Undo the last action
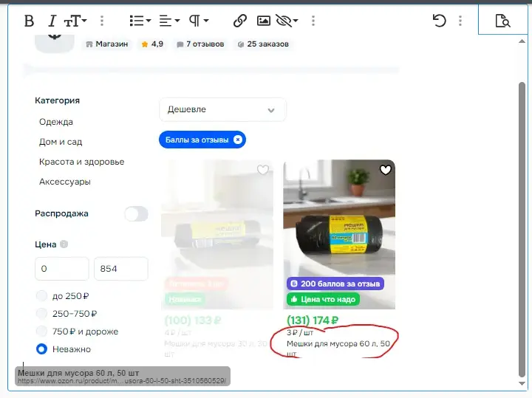532x398 pixels. point(440,21)
